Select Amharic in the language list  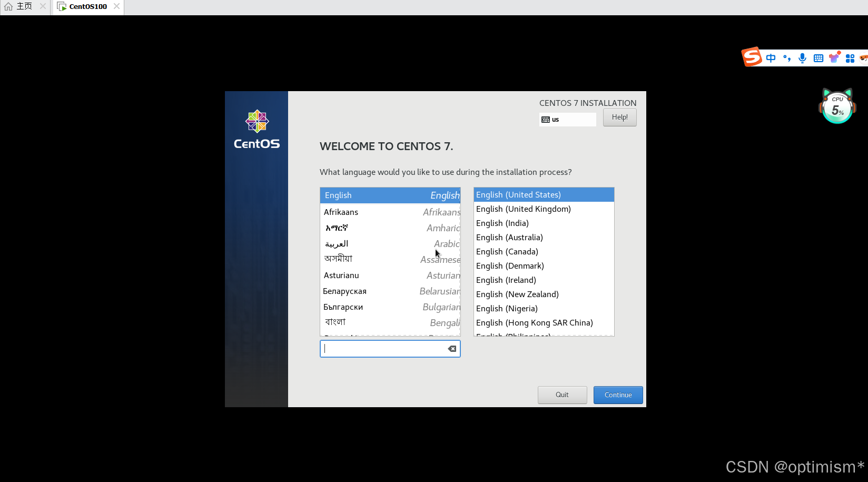(x=390, y=228)
